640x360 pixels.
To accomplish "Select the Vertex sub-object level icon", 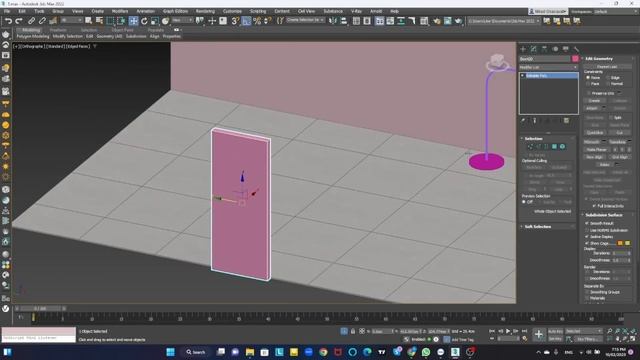I will 530,147.
